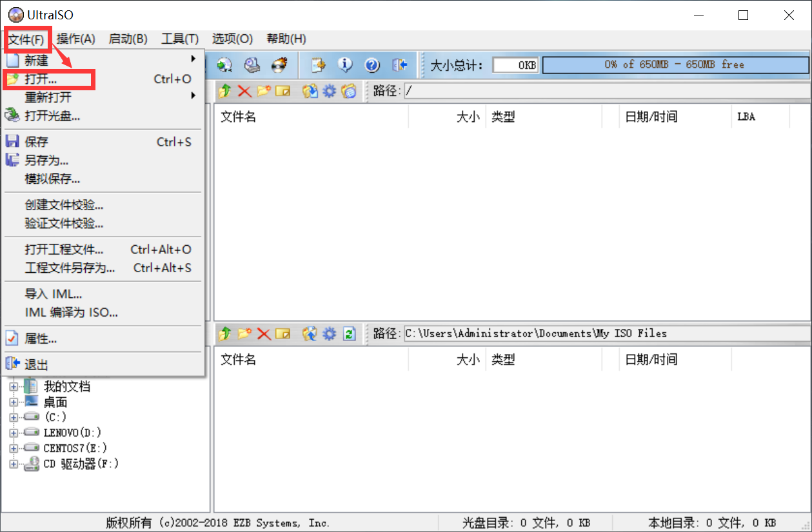Click IML 编译为 ISO... menu entry

103,313
